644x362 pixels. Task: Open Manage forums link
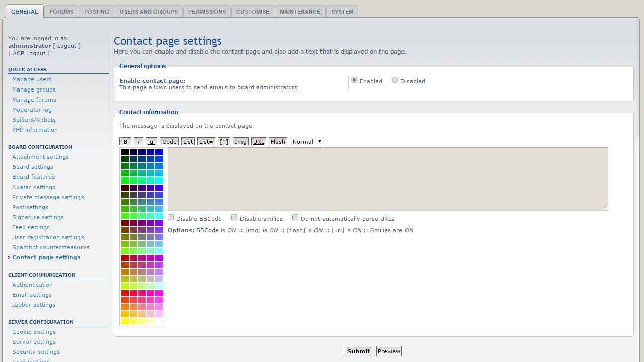click(x=34, y=100)
